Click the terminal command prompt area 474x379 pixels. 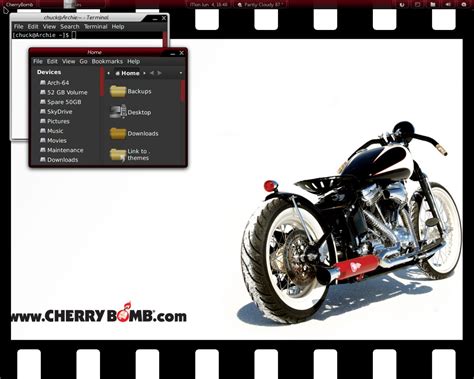87,35
